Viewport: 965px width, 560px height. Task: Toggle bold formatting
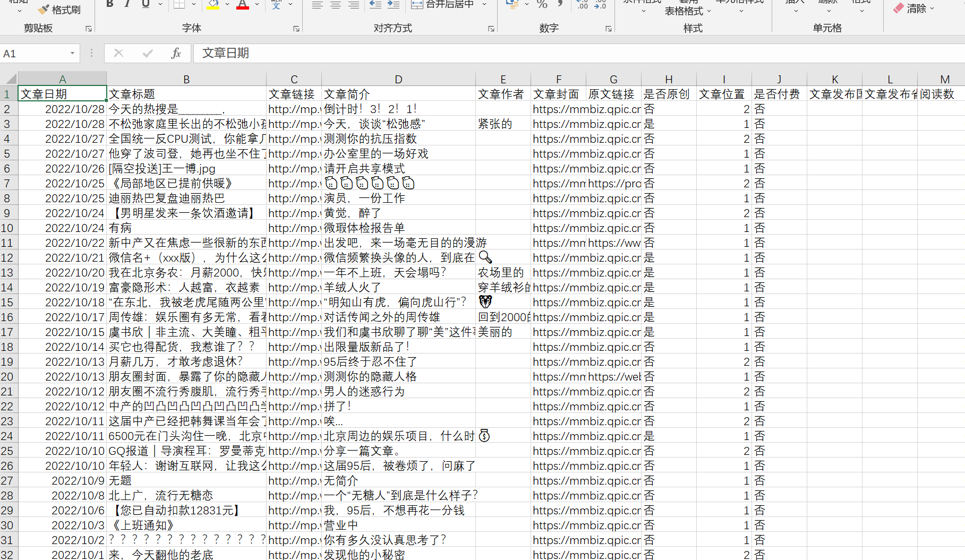(x=109, y=4)
